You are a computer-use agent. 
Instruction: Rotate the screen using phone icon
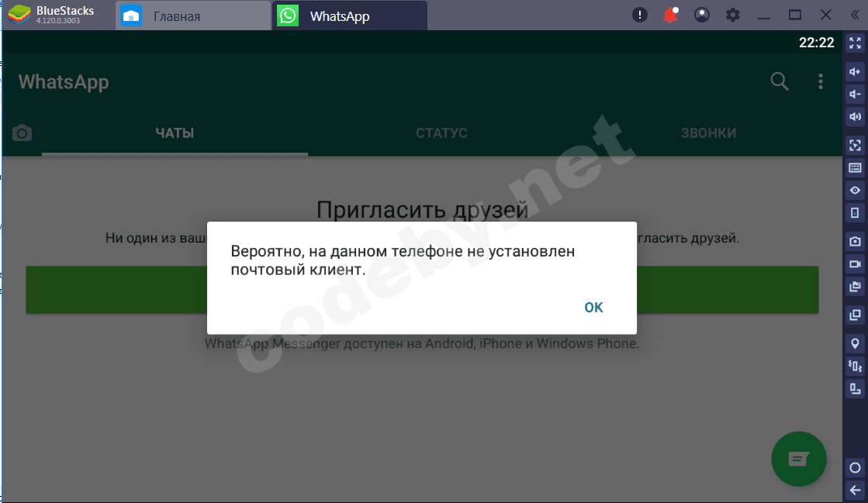(856, 213)
